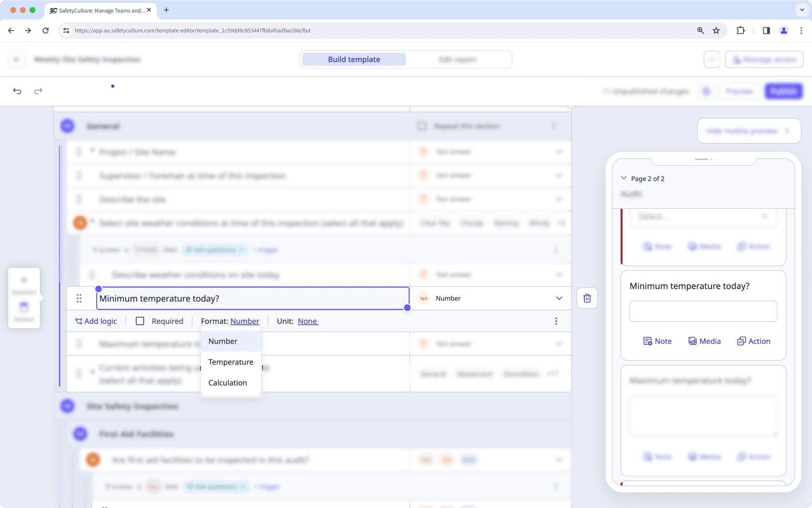Click the Publish button
Image resolution: width=812 pixels, height=508 pixels.
[783, 91]
